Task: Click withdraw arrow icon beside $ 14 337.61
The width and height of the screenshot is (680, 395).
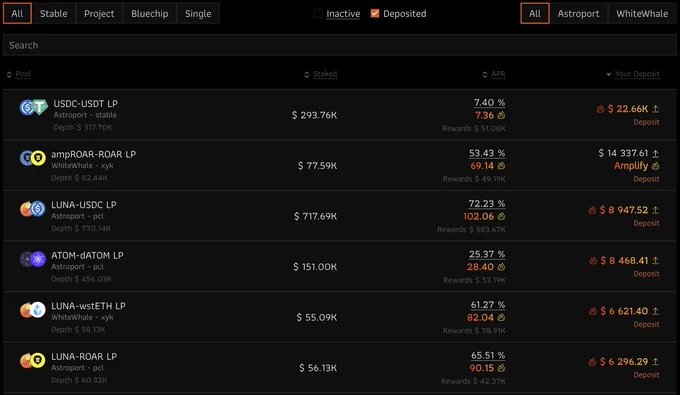Action: click(x=656, y=153)
